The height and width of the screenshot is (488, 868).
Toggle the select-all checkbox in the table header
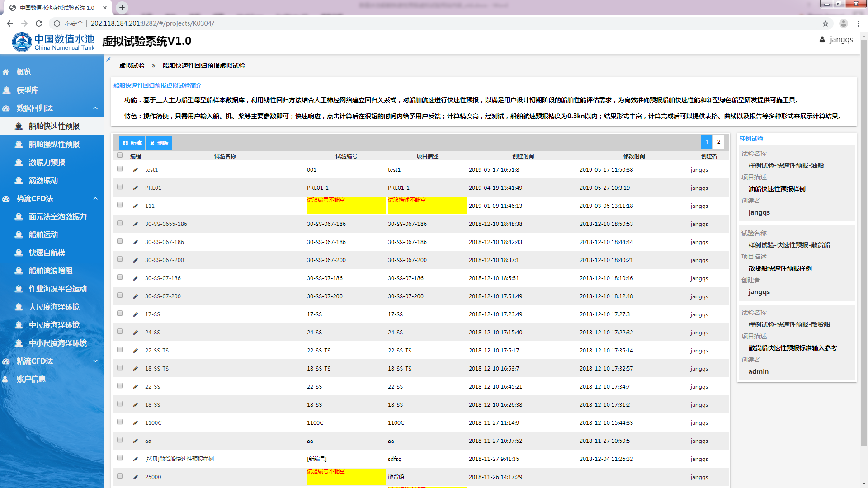(x=120, y=155)
